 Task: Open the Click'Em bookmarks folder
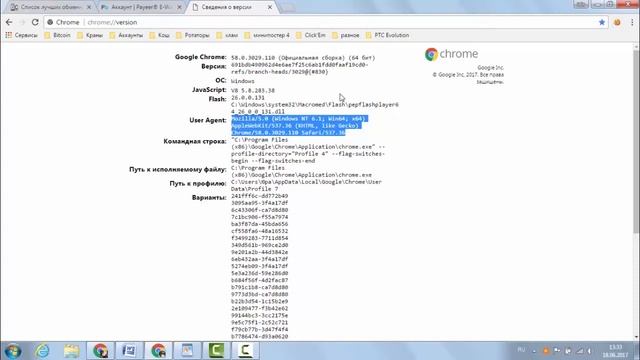click(x=311, y=36)
